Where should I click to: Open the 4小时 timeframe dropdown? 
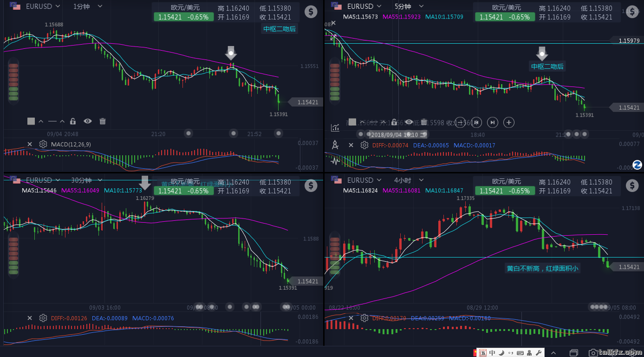point(409,180)
